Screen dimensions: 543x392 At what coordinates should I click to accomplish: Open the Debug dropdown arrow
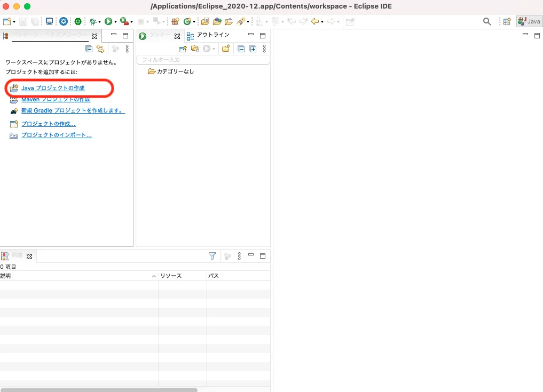(x=100, y=22)
